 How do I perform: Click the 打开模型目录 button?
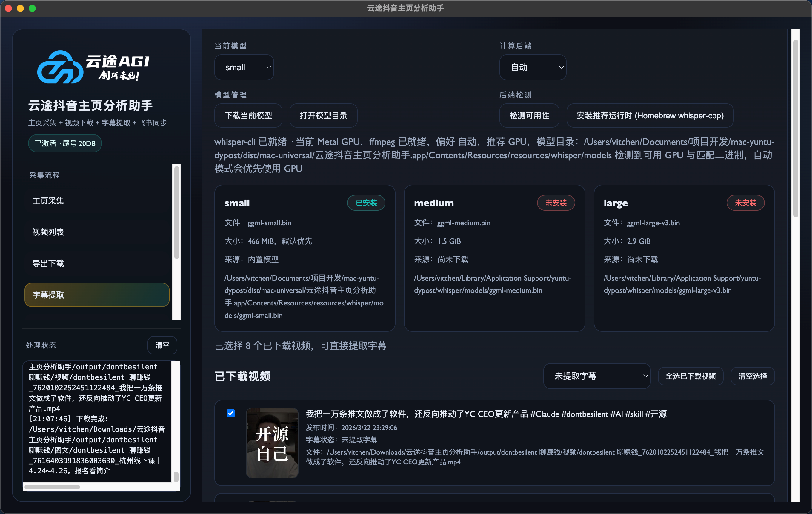[x=323, y=115]
